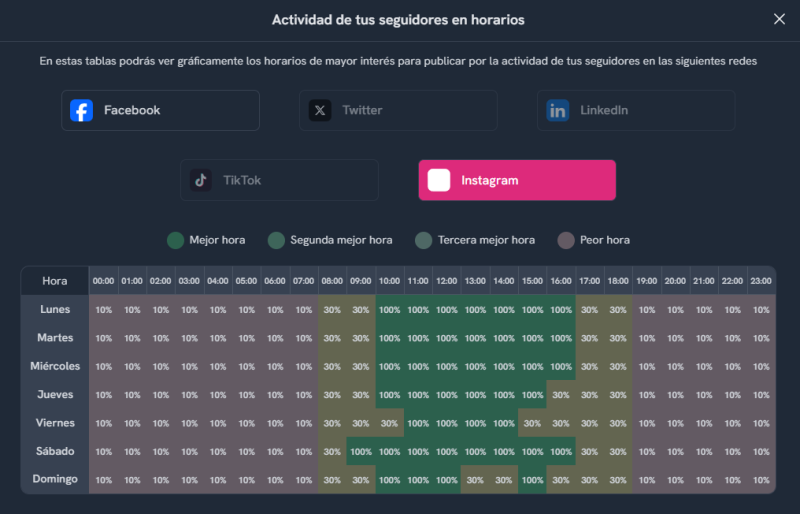Click the Segunda mejor hora legend dot

pos(276,240)
